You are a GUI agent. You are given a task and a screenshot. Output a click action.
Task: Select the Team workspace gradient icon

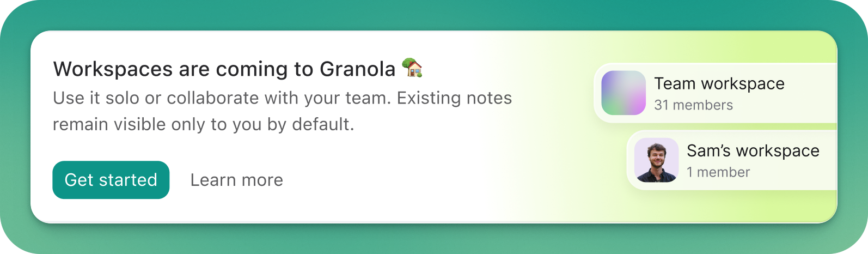(x=624, y=93)
